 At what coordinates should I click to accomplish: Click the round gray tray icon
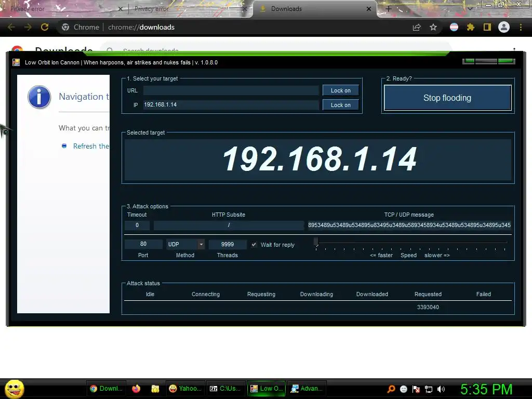(x=403, y=389)
